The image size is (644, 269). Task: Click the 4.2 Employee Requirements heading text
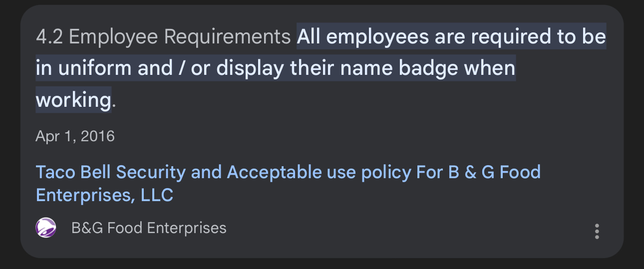point(163,36)
